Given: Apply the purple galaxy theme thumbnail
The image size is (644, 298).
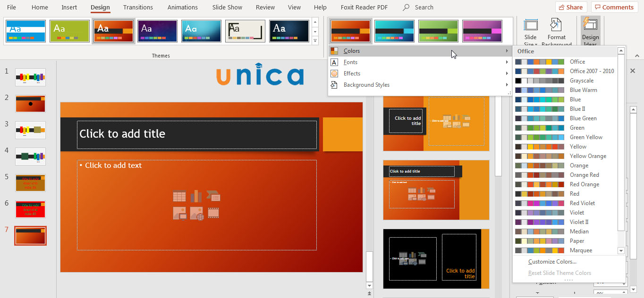Looking at the screenshot, I should coord(158,31).
